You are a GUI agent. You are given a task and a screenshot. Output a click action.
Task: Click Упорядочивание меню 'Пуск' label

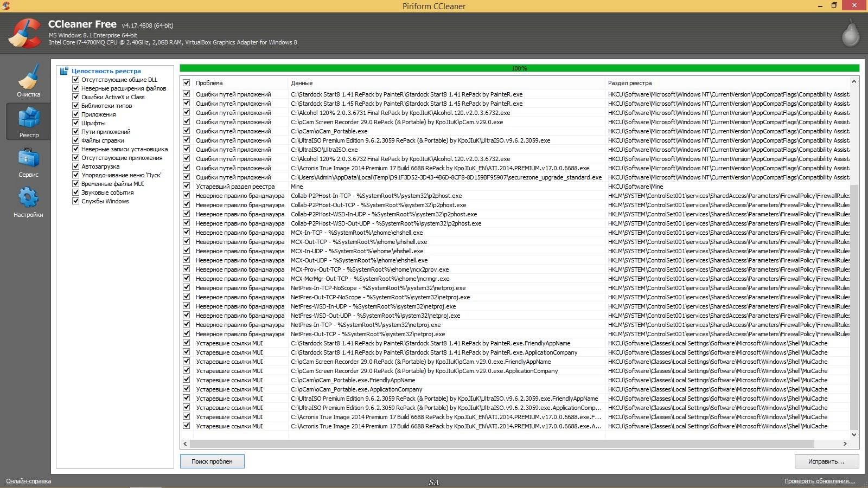[122, 175]
